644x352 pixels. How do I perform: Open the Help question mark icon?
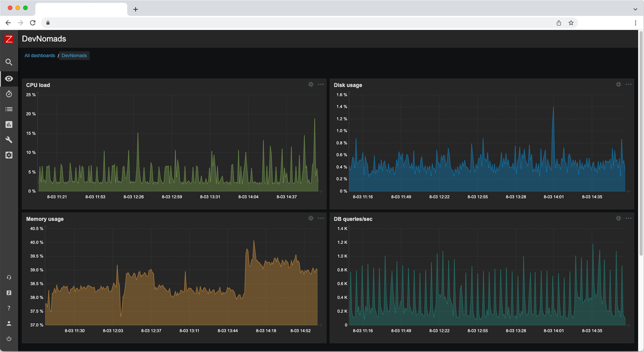pyautogui.click(x=9, y=308)
